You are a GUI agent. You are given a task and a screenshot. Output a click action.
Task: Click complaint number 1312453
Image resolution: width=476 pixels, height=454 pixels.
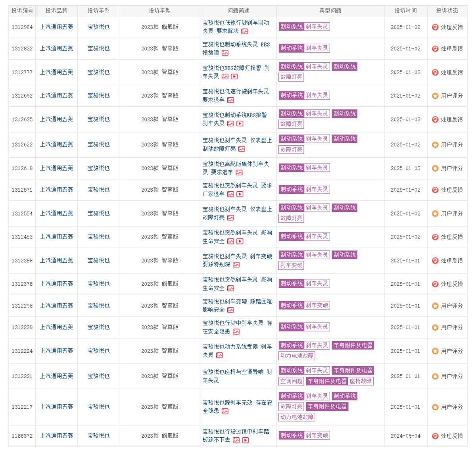tap(22, 237)
